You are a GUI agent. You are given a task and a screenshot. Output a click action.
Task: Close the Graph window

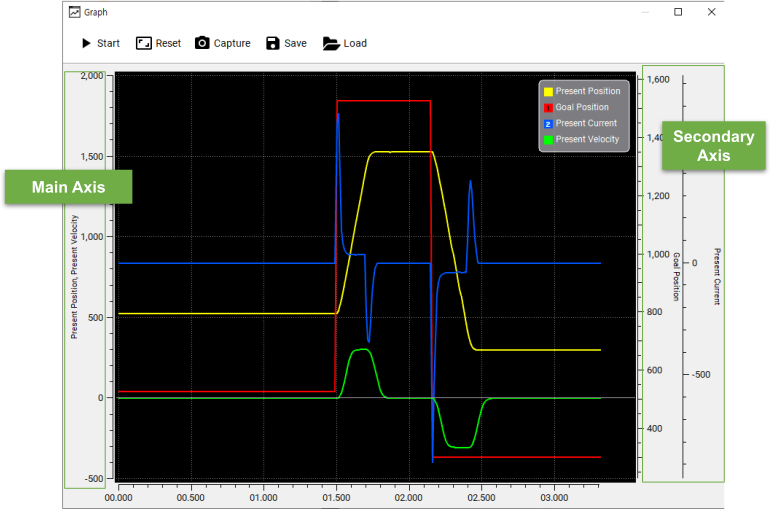point(711,12)
